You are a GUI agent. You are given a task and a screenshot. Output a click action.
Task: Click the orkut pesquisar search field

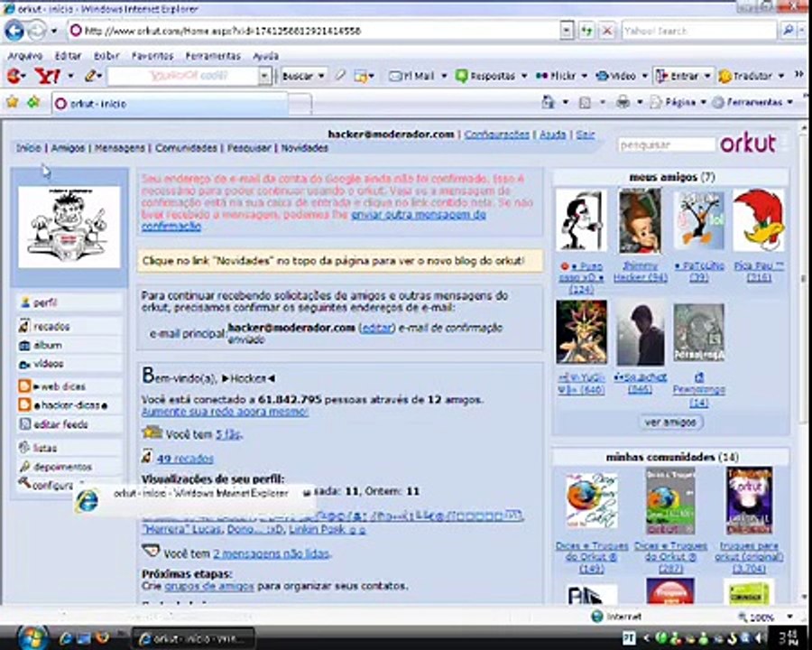667,144
